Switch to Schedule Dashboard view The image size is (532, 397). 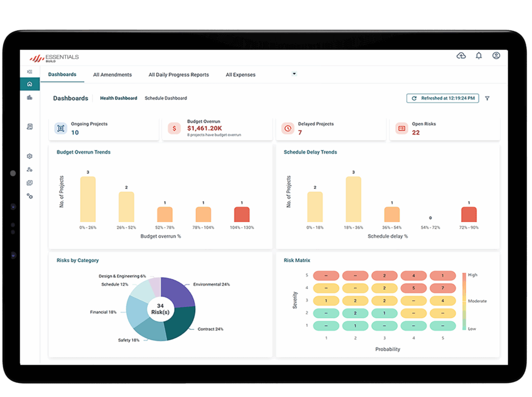[x=165, y=98]
